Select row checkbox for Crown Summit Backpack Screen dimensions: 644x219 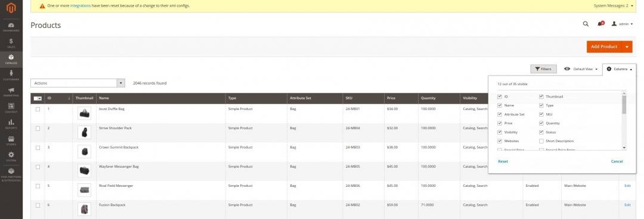tap(38, 148)
